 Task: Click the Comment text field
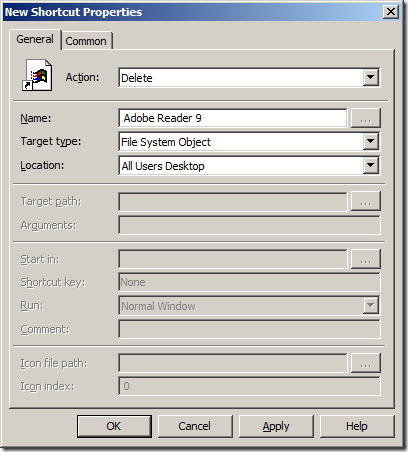click(249, 329)
